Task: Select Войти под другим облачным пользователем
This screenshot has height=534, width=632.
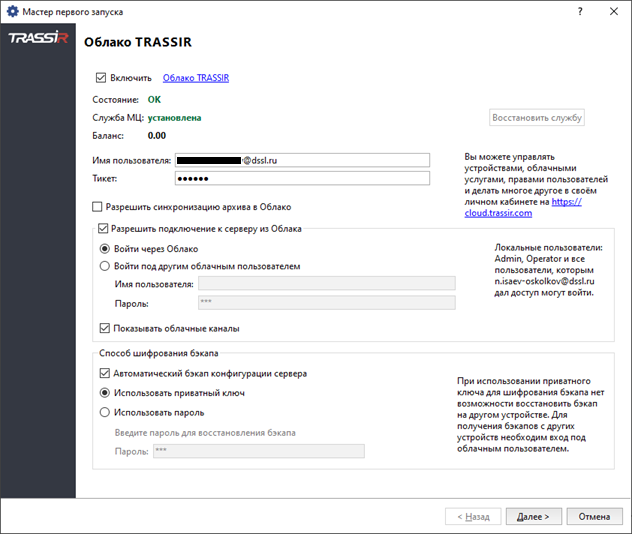Action: pyautogui.click(x=105, y=266)
